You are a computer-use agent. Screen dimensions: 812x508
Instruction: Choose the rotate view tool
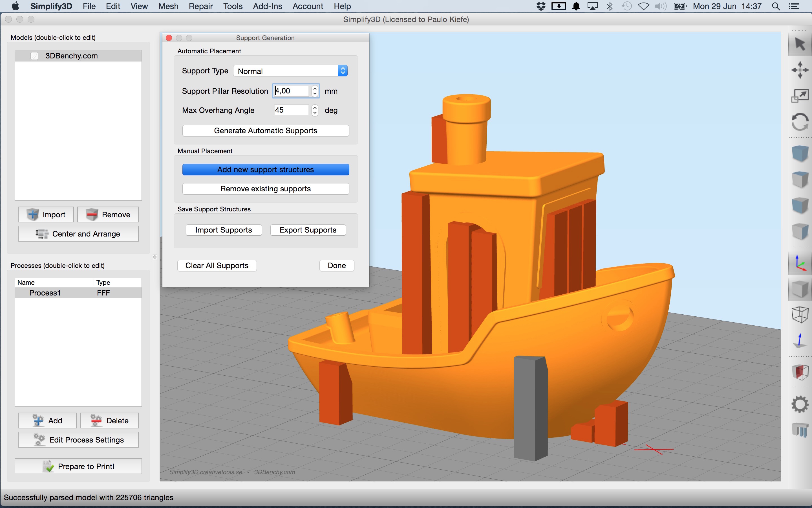[800, 122]
